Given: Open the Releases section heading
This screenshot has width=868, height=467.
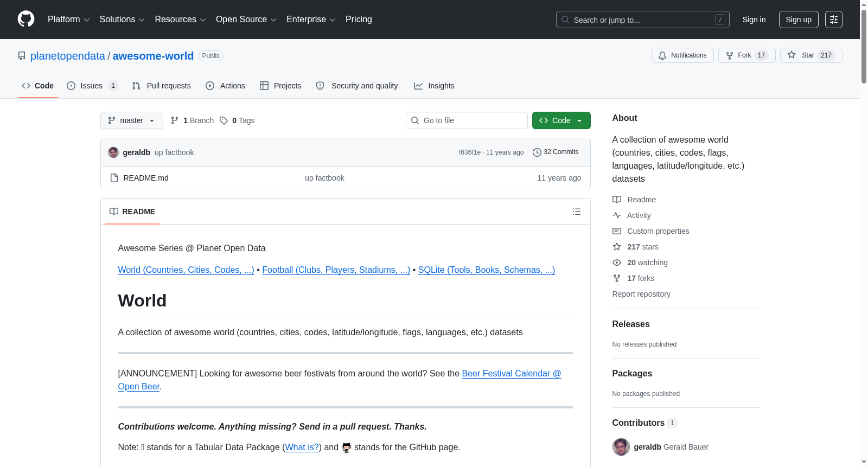Looking at the screenshot, I should coord(631,324).
